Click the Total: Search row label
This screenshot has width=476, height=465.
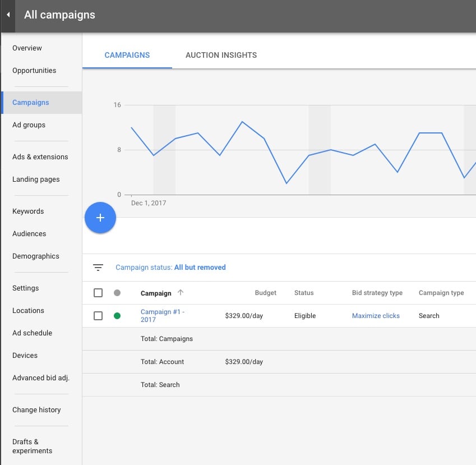pos(160,385)
